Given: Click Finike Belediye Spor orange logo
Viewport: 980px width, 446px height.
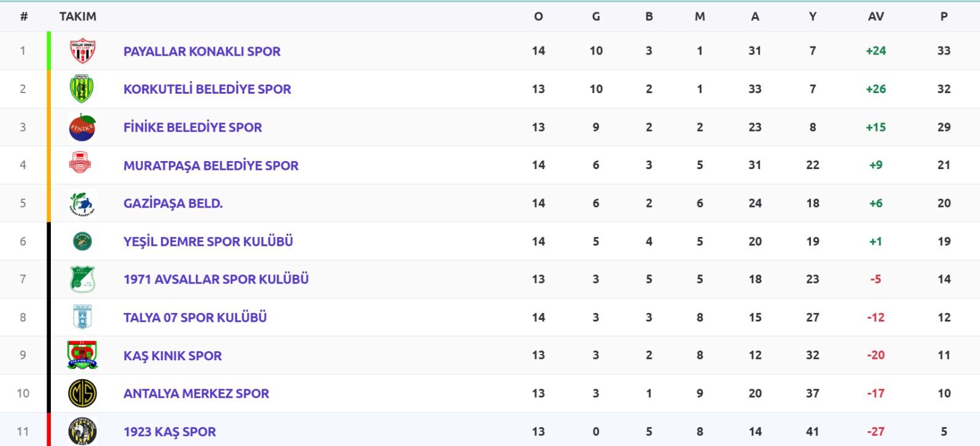Looking at the screenshot, I should click(x=82, y=127).
